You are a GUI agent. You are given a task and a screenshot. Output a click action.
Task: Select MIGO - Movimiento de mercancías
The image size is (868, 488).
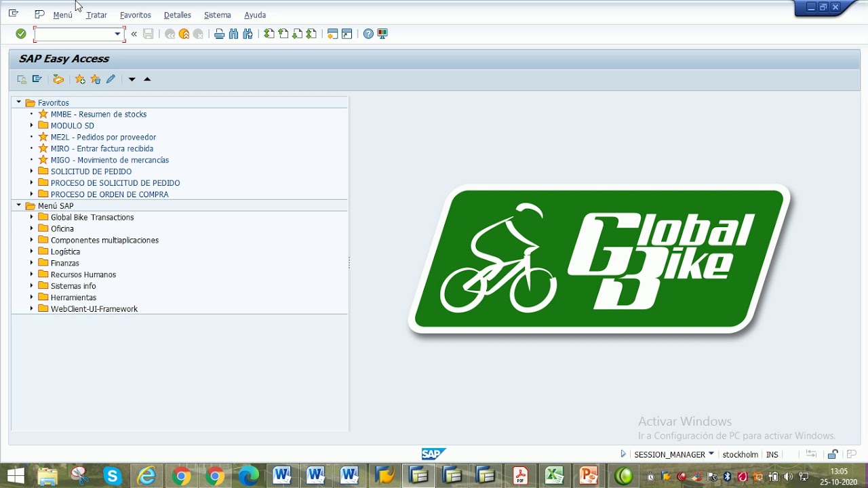(x=110, y=160)
